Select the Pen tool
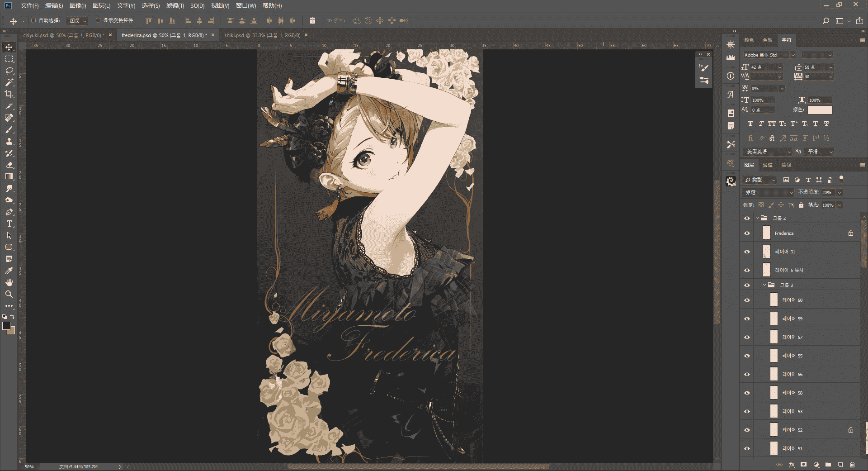 pyautogui.click(x=9, y=212)
